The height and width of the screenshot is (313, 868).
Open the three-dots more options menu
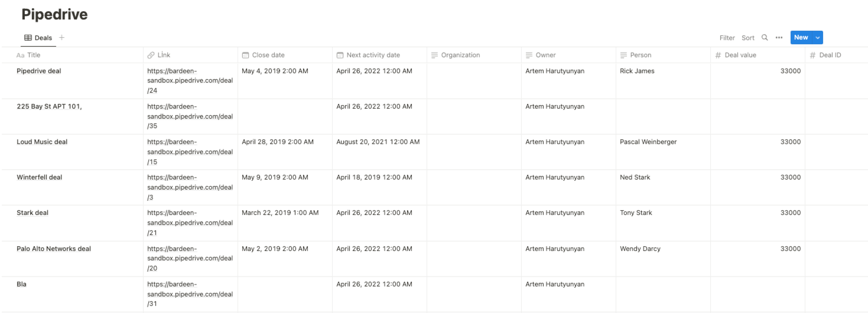[x=779, y=38]
